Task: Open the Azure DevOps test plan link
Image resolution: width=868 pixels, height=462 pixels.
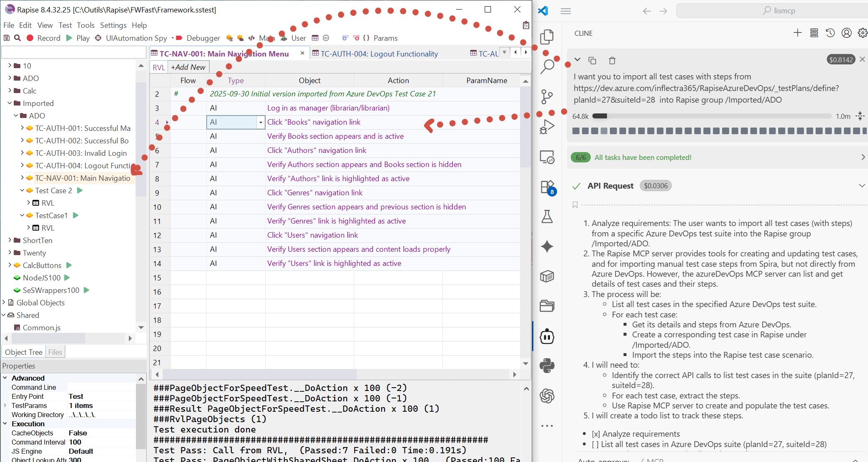Action: click(x=707, y=88)
